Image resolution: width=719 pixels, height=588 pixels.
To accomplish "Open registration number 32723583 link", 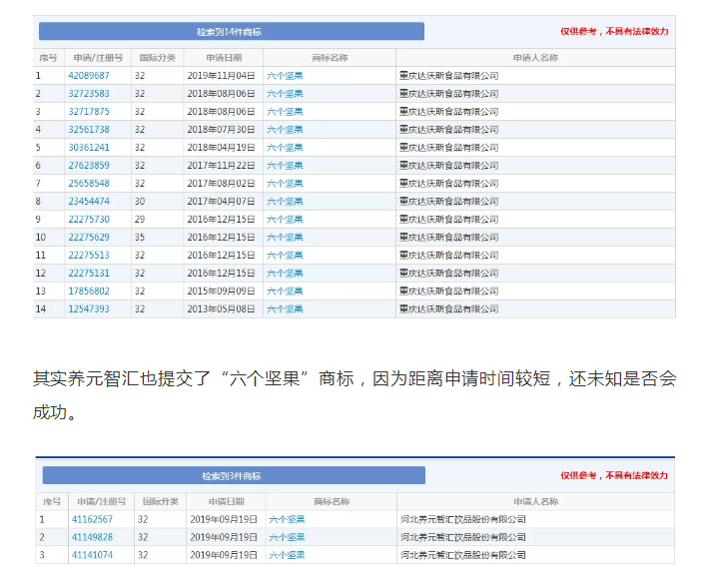I will (89, 94).
